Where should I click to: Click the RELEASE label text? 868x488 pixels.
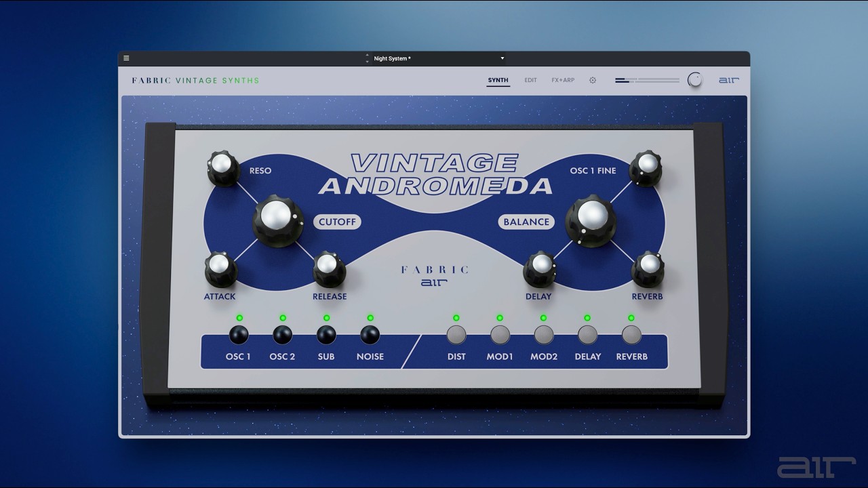[330, 296]
